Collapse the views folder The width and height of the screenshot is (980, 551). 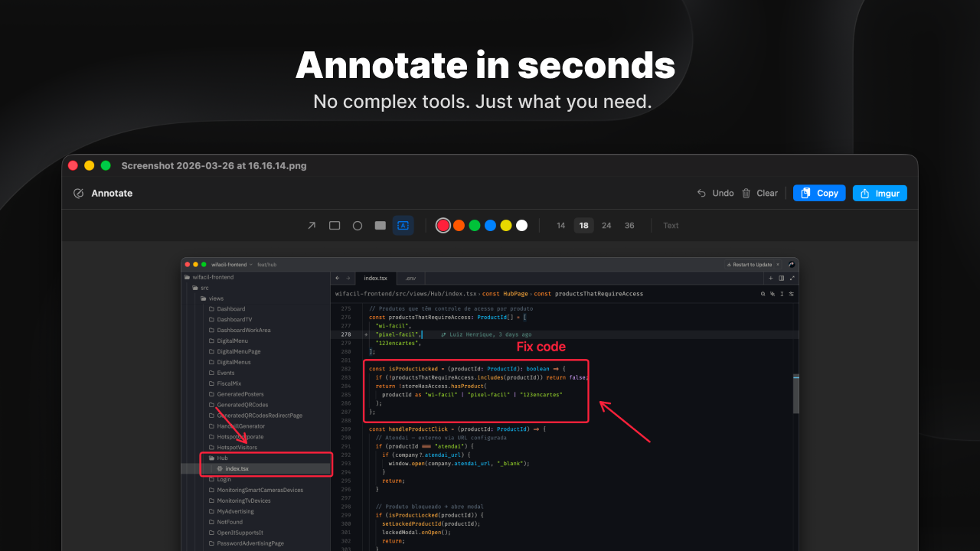pos(211,298)
